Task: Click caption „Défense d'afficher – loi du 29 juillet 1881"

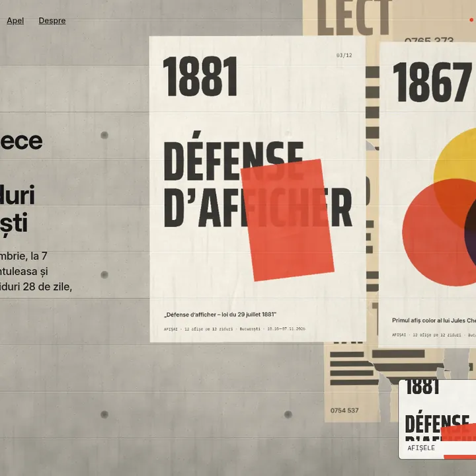Action: pyautogui.click(x=220, y=315)
